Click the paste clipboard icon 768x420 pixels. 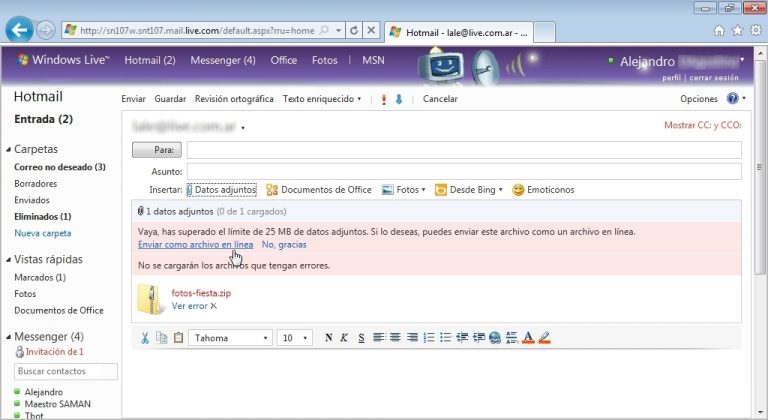point(178,338)
